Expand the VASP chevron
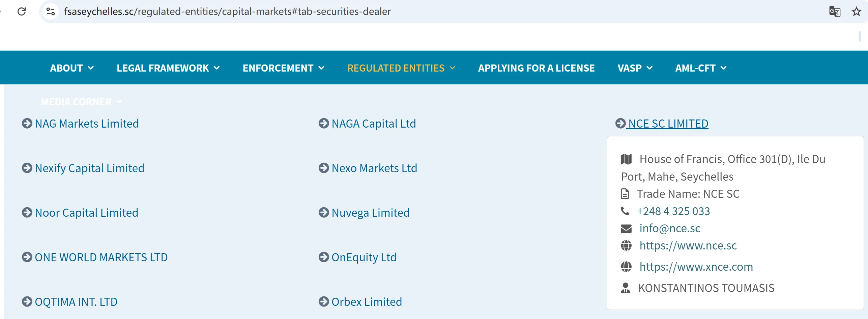This screenshot has width=868, height=319. pyautogui.click(x=649, y=68)
